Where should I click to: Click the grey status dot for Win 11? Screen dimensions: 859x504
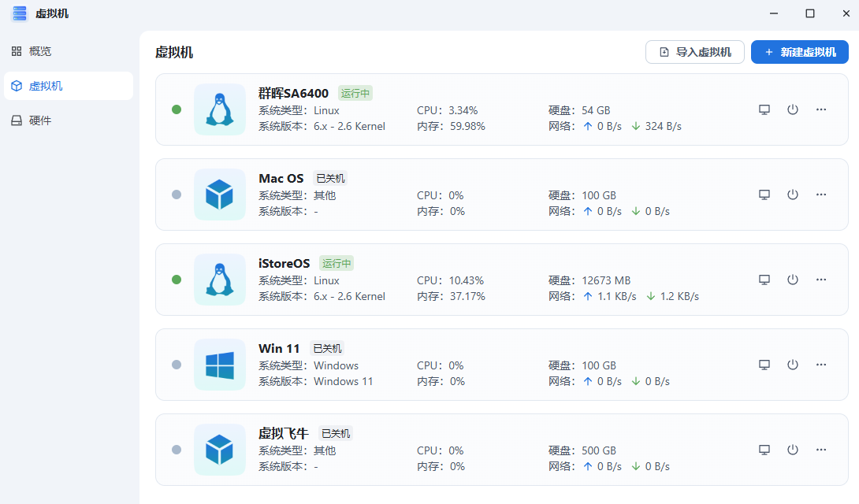click(x=177, y=365)
